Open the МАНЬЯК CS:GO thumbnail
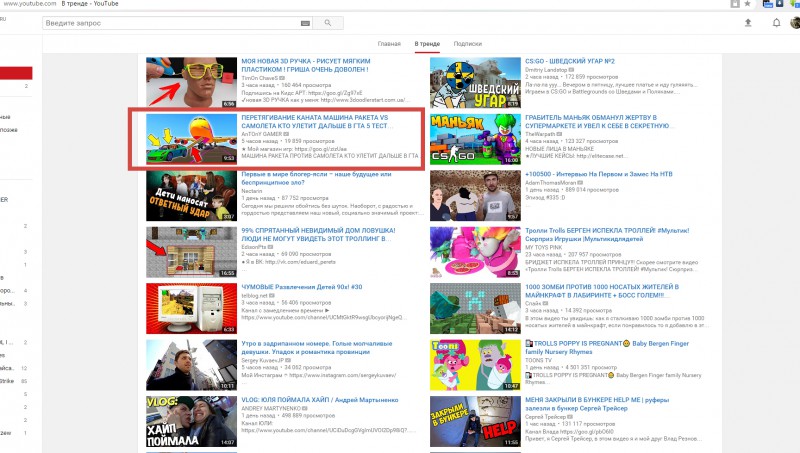800x453 pixels. pos(475,138)
